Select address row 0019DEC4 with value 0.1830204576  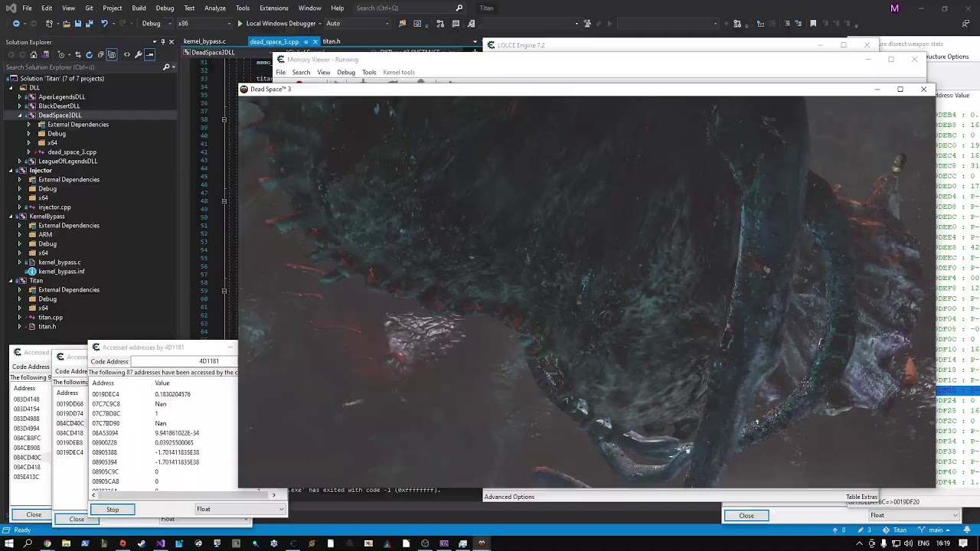coord(163,394)
